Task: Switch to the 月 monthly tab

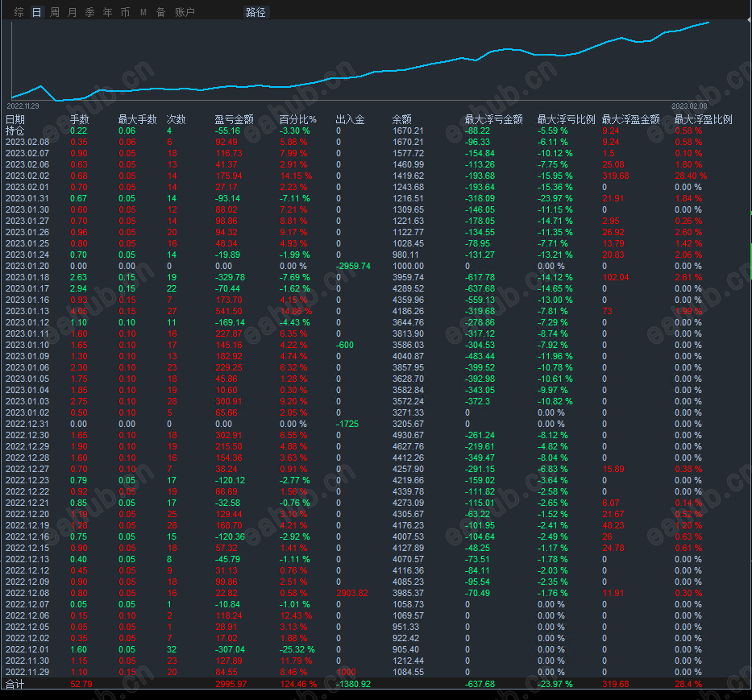Action: click(73, 12)
